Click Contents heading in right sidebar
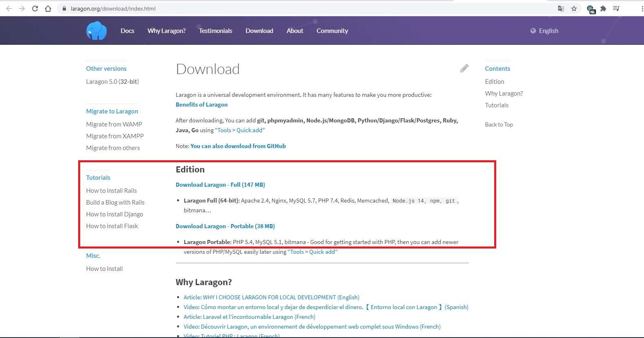Viewport: 644px width, 338px height. (497, 69)
